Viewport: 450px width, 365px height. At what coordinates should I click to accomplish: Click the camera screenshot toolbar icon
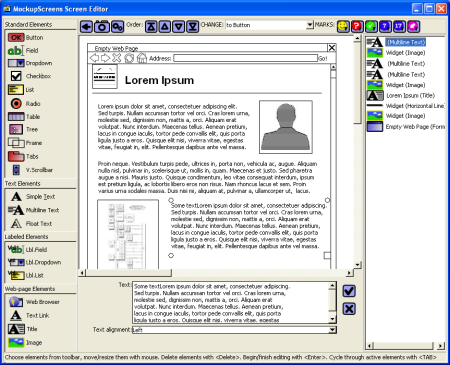point(102,26)
